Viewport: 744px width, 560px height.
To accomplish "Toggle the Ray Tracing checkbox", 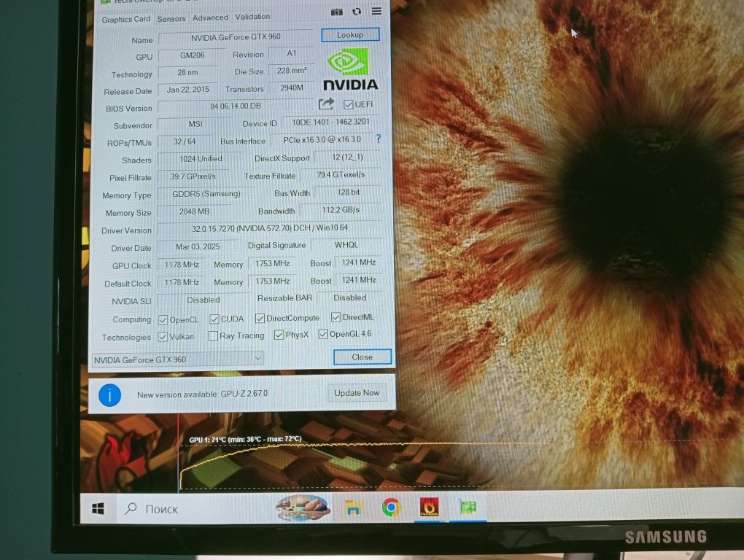I will (x=213, y=336).
